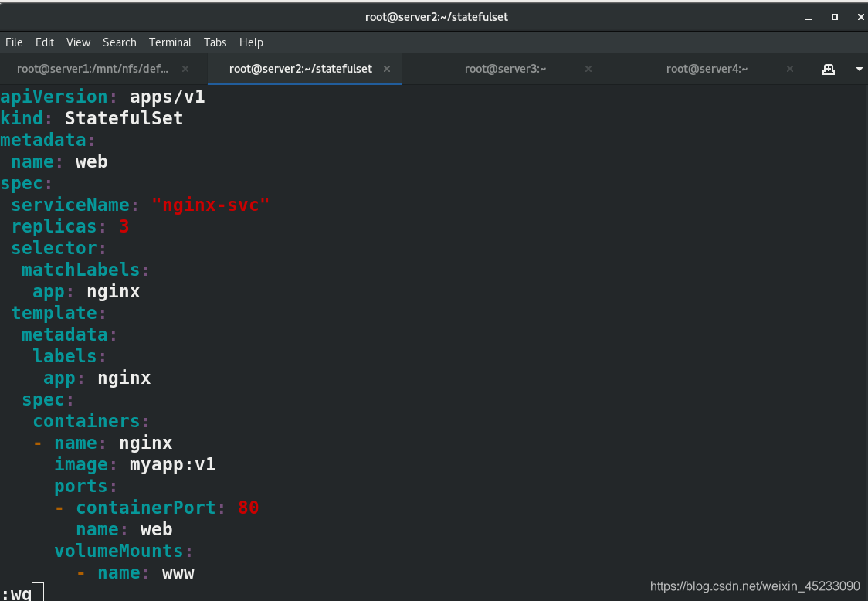The width and height of the screenshot is (868, 601).
Task: Switch to the root@server4:~ tab
Action: (x=707, y=69)
